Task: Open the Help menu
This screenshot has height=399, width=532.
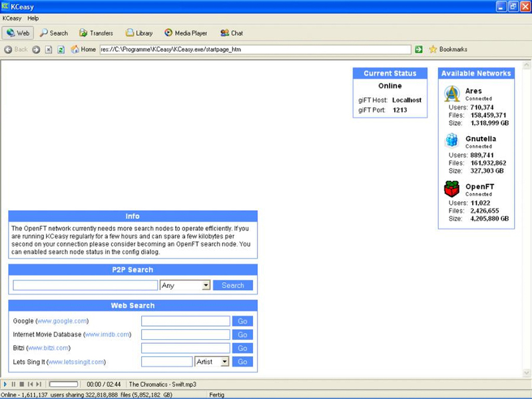Action: pyautogui.click(x=33, y=19)
